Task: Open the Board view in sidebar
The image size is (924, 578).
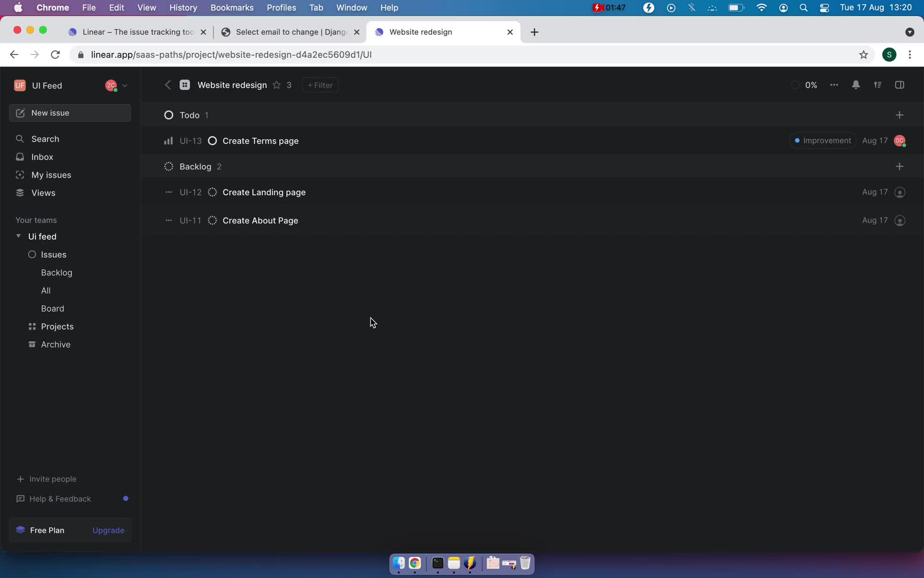Action: [x=52, y=308]
